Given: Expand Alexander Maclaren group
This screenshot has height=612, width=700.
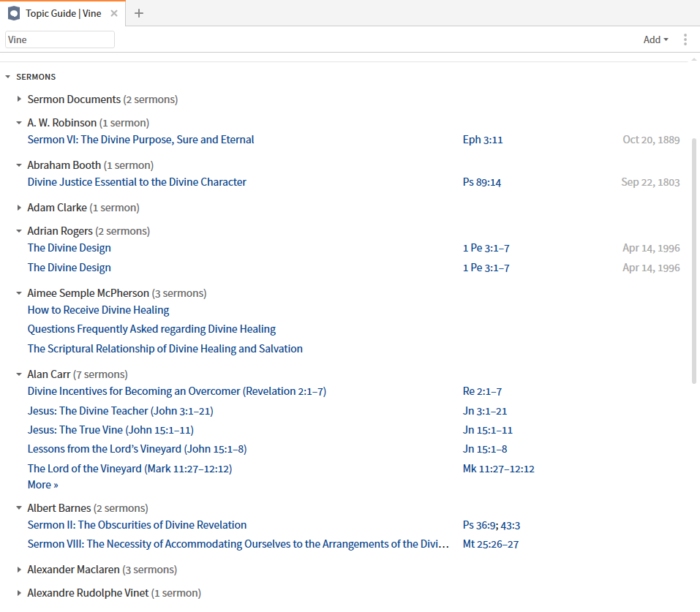Looking at the screenshot, I should 19,570.
